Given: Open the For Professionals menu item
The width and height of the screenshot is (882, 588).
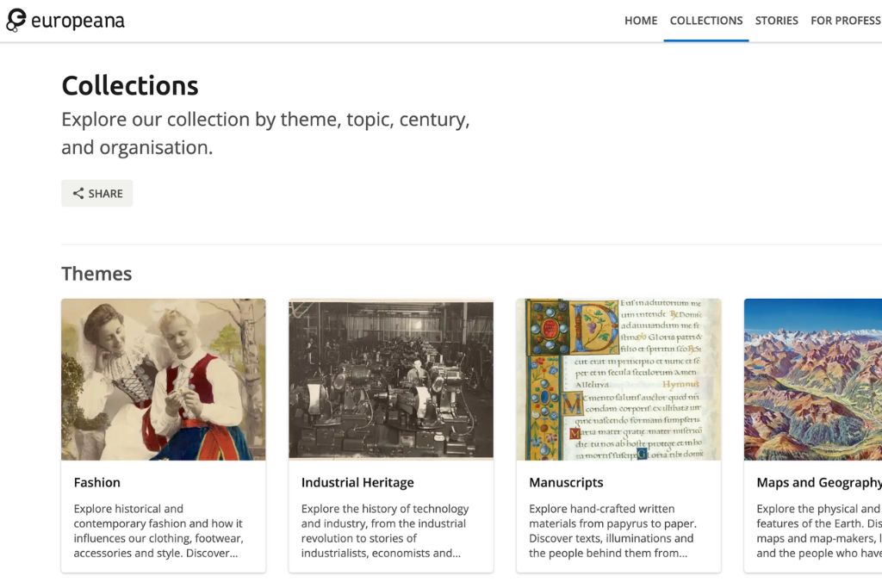Looking at the screenshot, I should 847,21.
